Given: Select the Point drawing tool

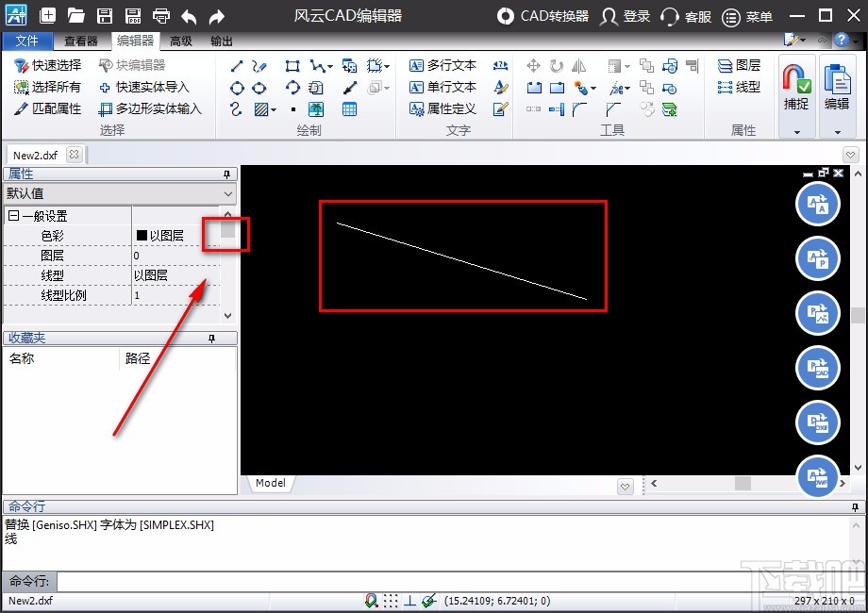Looking at the screenshot, I should click(293, 109).
